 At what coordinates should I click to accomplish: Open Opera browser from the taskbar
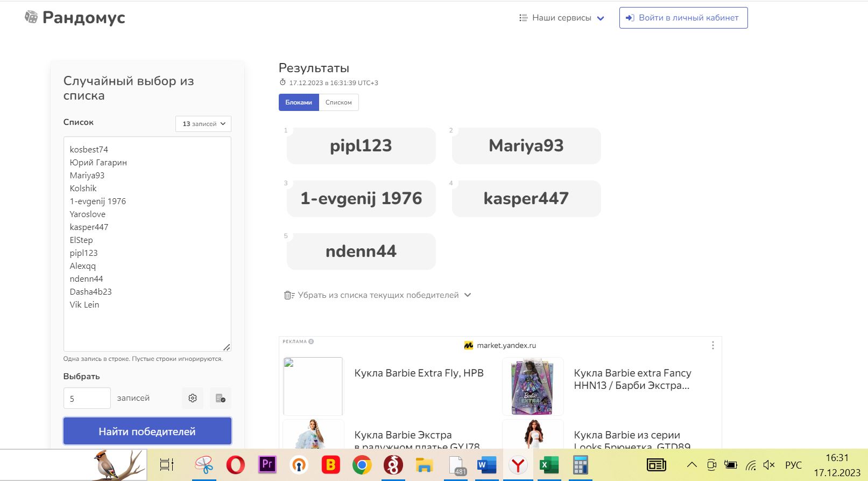pyautogui.click(x=236, y=464)
